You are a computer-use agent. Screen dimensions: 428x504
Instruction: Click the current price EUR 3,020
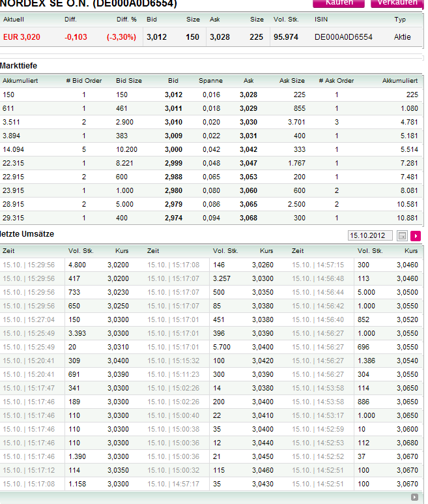point(21,37)
